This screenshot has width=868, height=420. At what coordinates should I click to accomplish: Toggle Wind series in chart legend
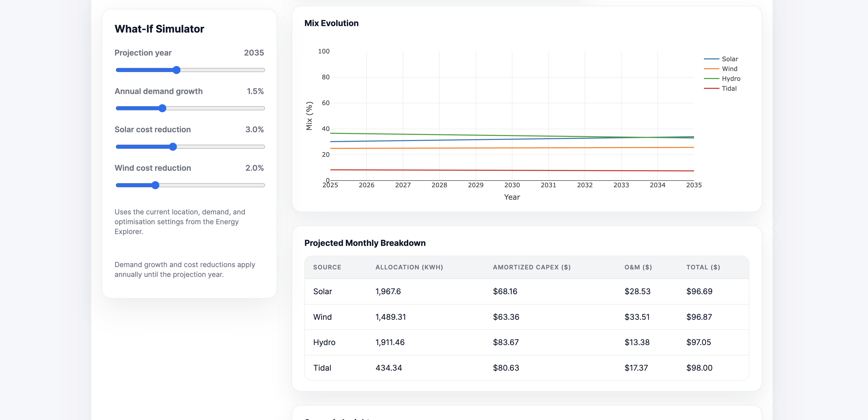[x=729, y=69]
